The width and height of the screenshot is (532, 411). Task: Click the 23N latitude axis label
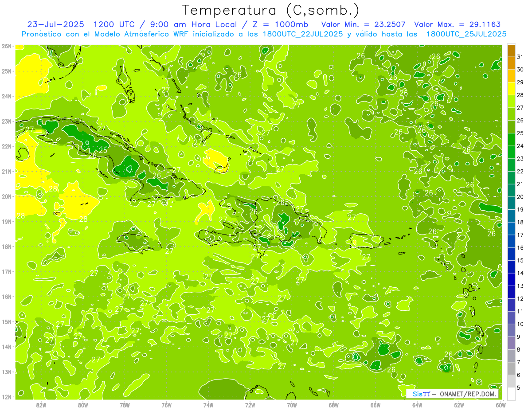pos(6,121)
